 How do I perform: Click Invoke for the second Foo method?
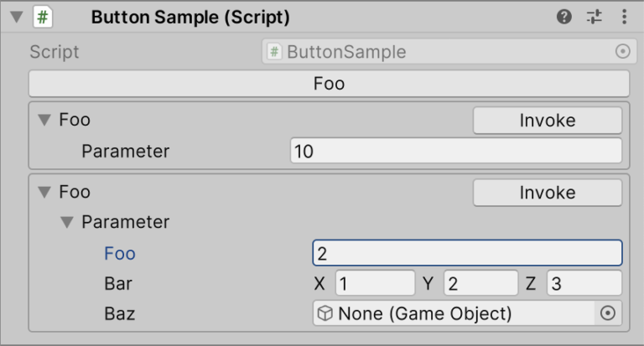[x=547, y=193]
